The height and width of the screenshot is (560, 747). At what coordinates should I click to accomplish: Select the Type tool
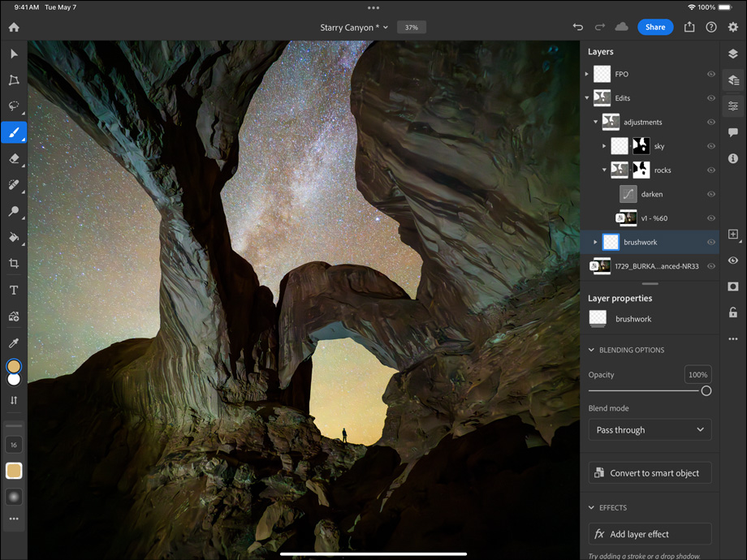coord(13,290)
